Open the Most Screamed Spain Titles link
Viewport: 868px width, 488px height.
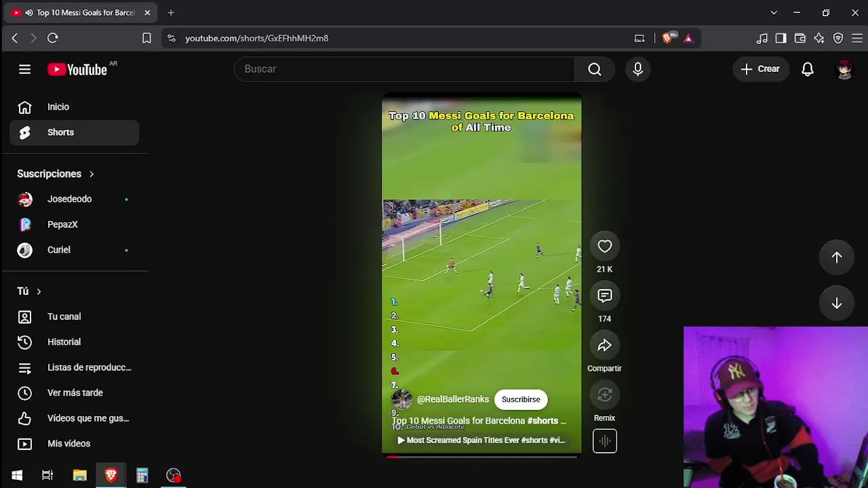(481, 441)
